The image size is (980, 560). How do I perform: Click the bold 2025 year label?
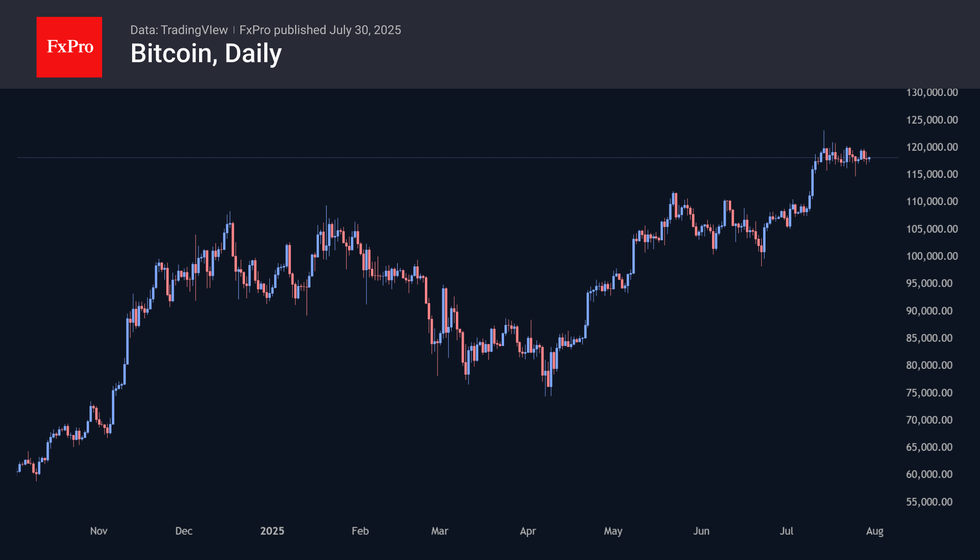[x=272, y=531]
